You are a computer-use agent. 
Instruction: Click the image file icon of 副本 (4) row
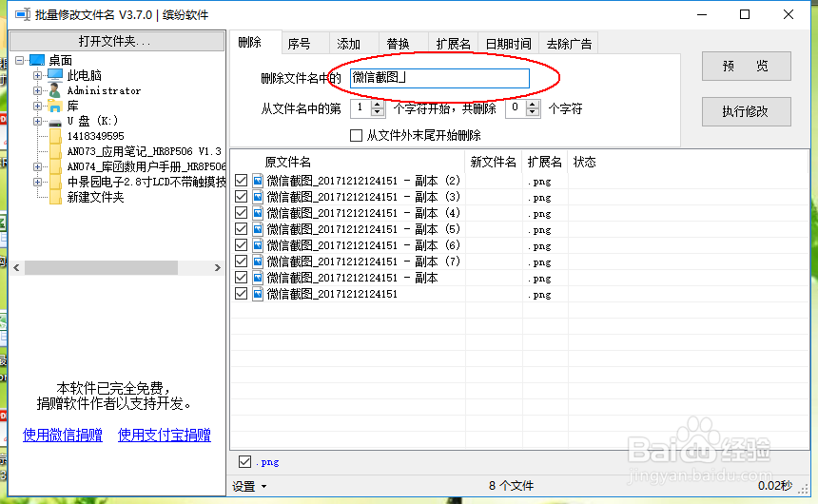click(258, 213)
